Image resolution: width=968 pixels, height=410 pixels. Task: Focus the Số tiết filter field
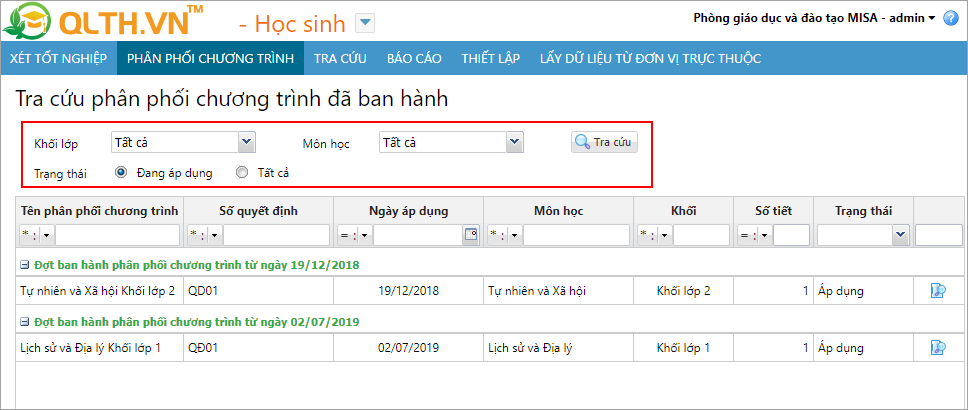coord(791,235)
